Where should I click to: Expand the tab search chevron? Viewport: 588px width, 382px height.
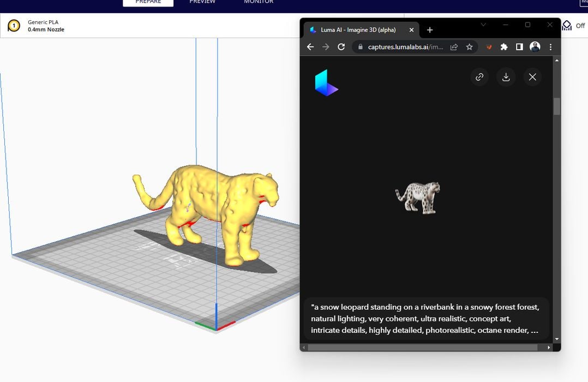483,25
